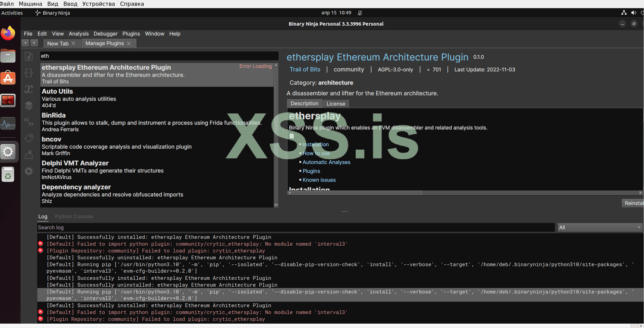The image size is (644, 328).
Task: Open the Symbols sidebar panel icon
Action: point(29,56)
